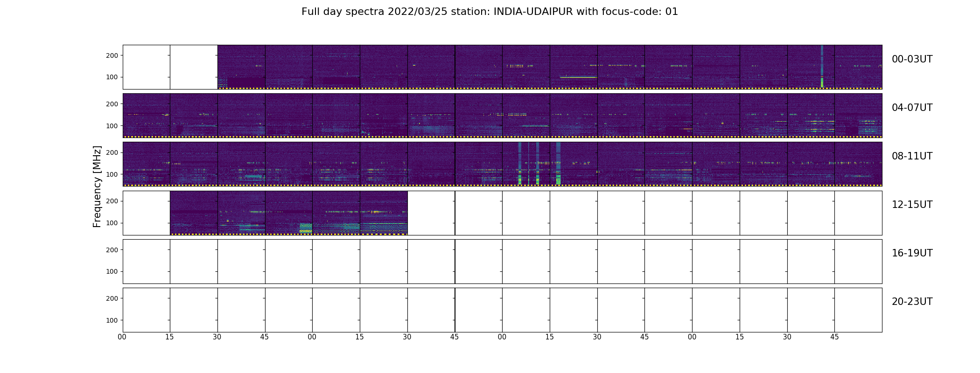The height and width of the screenshot is (373, 980).
Task: Click the rightmost '45' time-axis tick label
Action: (834, 337)
